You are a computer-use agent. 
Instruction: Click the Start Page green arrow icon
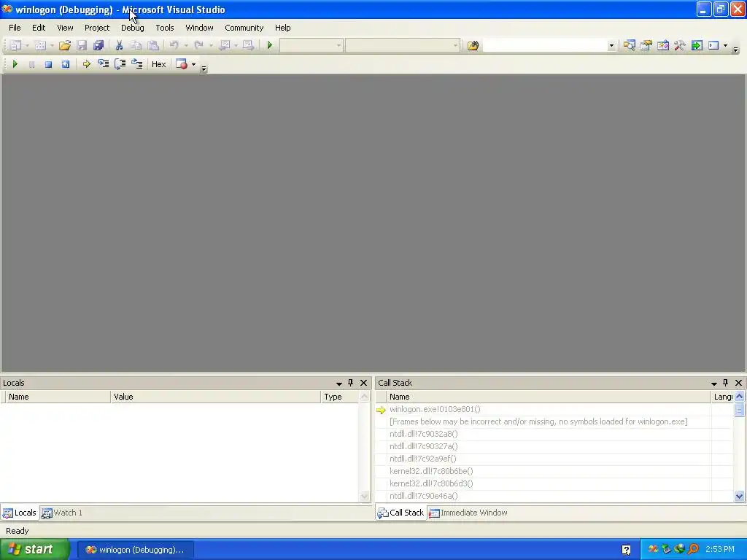697,45
